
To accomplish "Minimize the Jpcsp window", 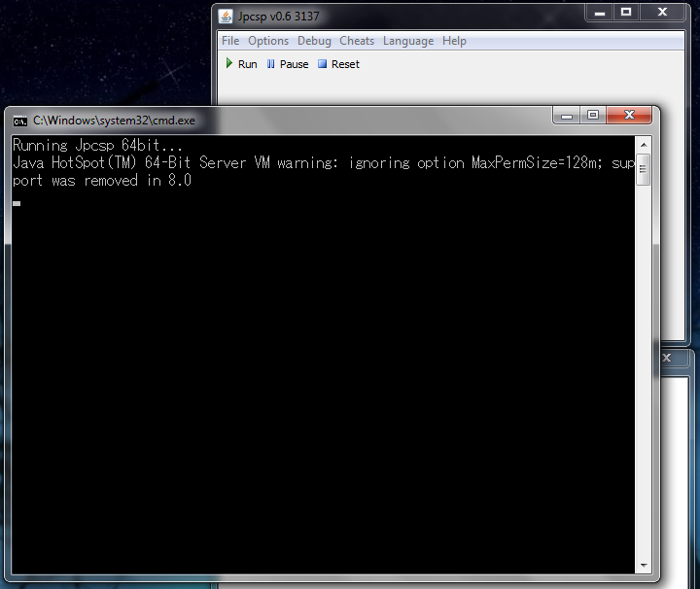I will 600,13.
